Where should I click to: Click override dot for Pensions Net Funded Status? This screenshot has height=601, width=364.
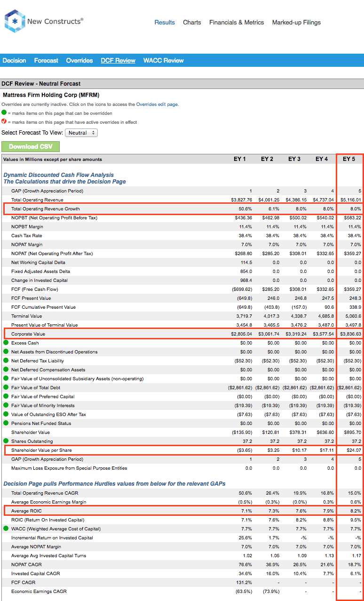[x=6, y=423]
